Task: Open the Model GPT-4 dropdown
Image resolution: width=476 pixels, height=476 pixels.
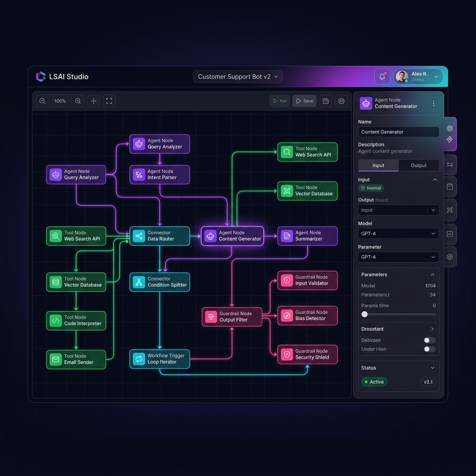Action: point(398,233)
